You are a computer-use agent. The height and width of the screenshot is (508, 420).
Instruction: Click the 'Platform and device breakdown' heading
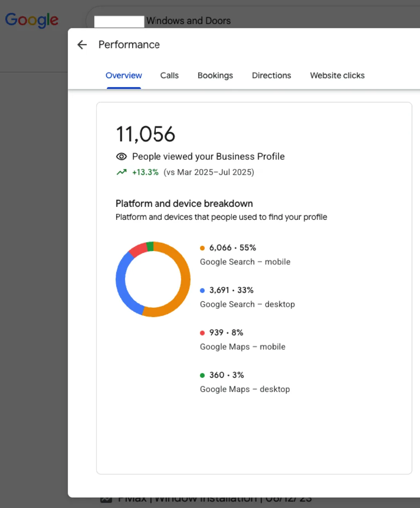point(184,203)
